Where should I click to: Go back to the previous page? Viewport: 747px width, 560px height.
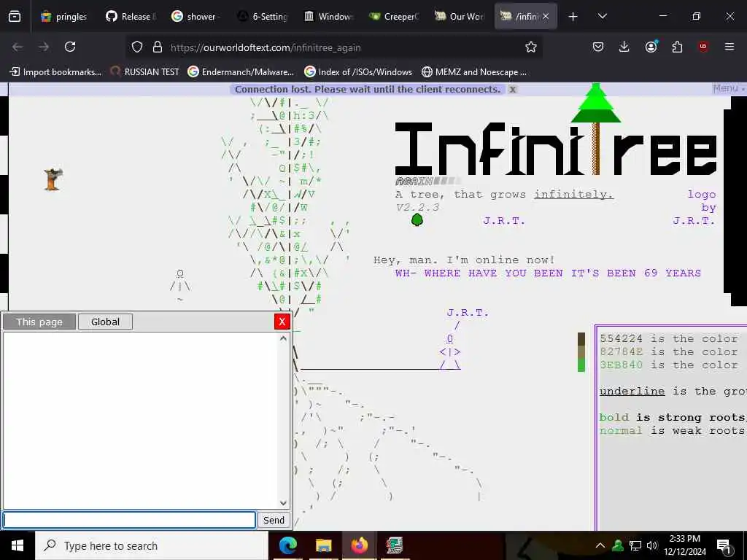pos(18,47)
